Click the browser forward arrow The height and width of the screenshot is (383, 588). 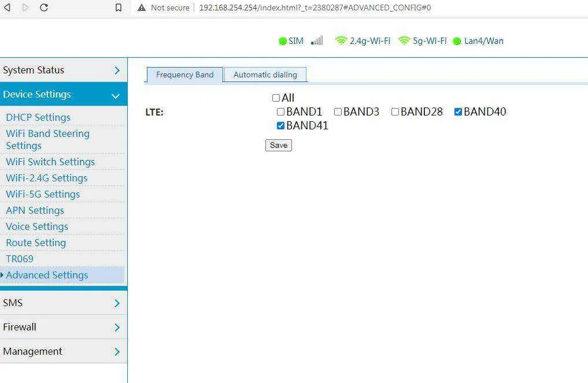click(25, 7)
